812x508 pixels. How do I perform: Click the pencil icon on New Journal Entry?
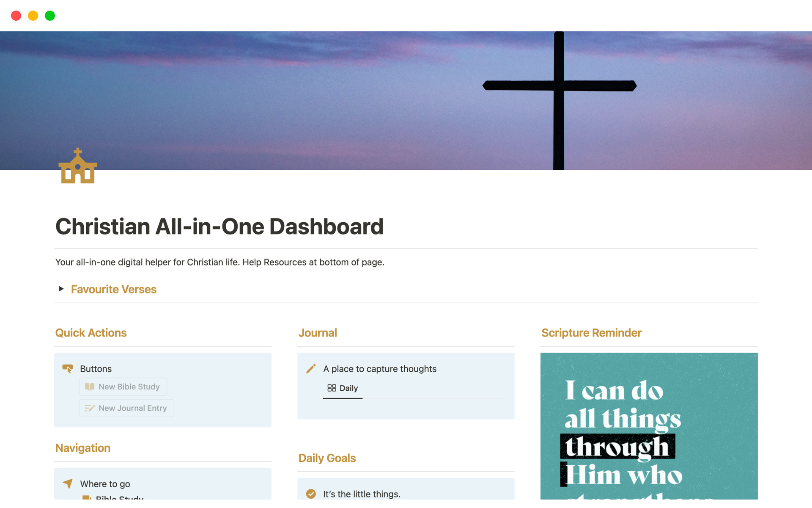90,408
